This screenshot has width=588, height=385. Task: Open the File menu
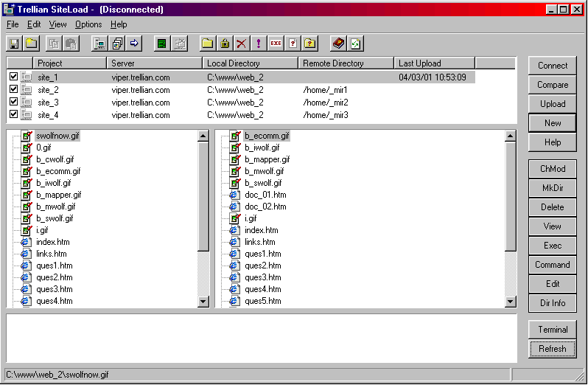(13, 24)
